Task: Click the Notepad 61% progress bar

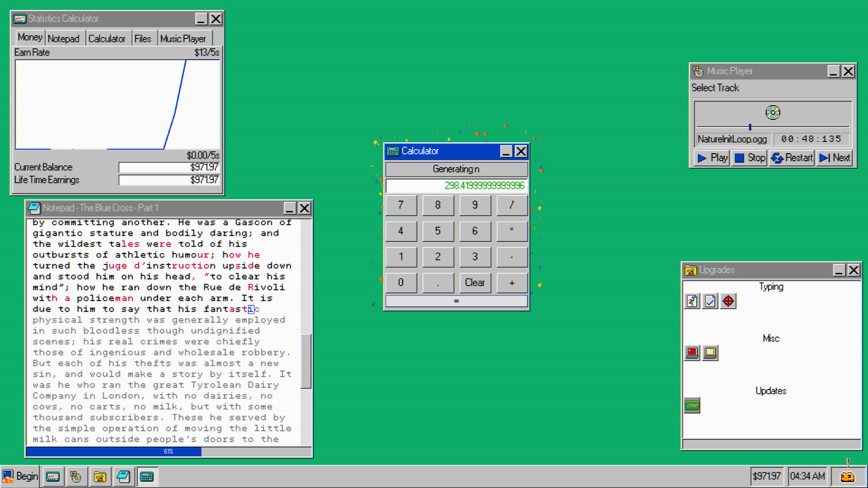Action: (x=169, y=451)
